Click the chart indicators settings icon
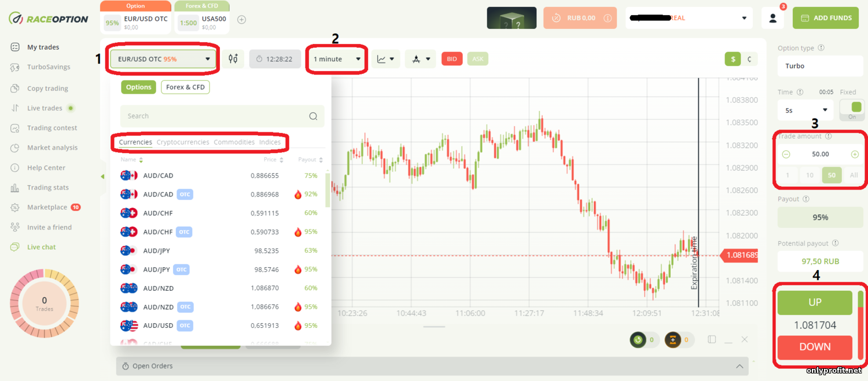This screenshot has height=381, width=868. [233, 59]
